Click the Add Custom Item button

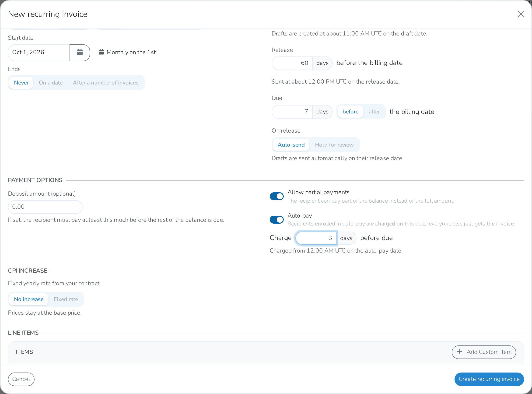tap(484, 352)
